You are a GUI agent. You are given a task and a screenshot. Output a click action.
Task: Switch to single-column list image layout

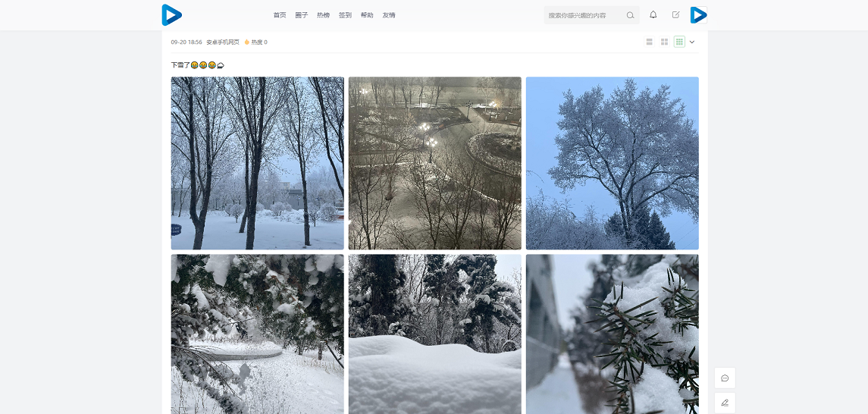[x=650, y=42]
